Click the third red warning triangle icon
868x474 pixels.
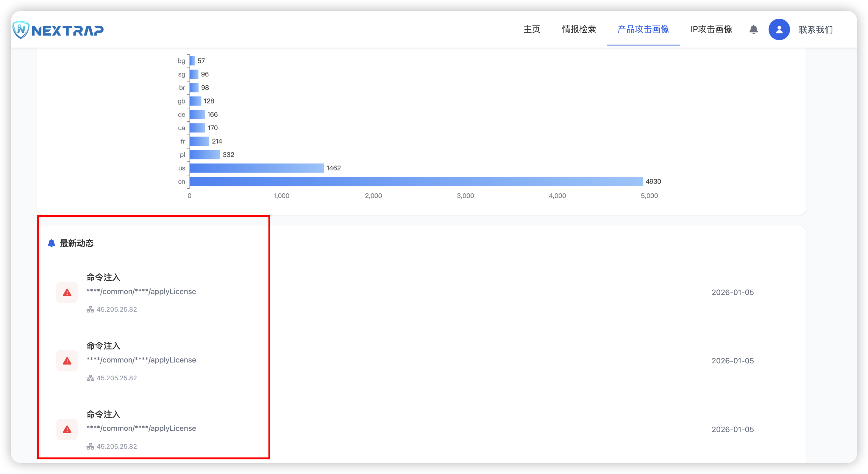pos(67,429)
